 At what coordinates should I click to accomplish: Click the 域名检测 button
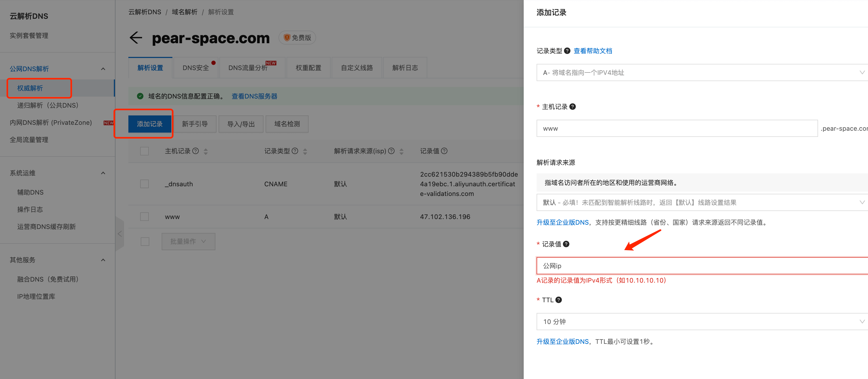[287, 124]
